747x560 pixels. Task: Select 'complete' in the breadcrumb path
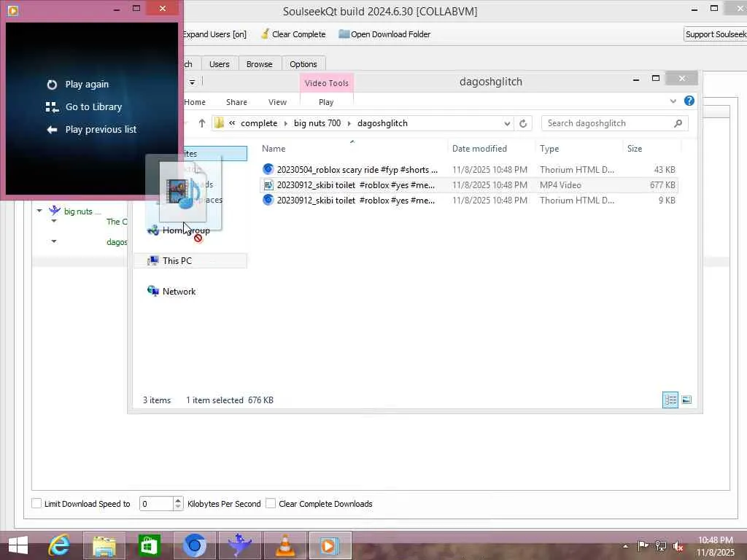pos(259,123)
